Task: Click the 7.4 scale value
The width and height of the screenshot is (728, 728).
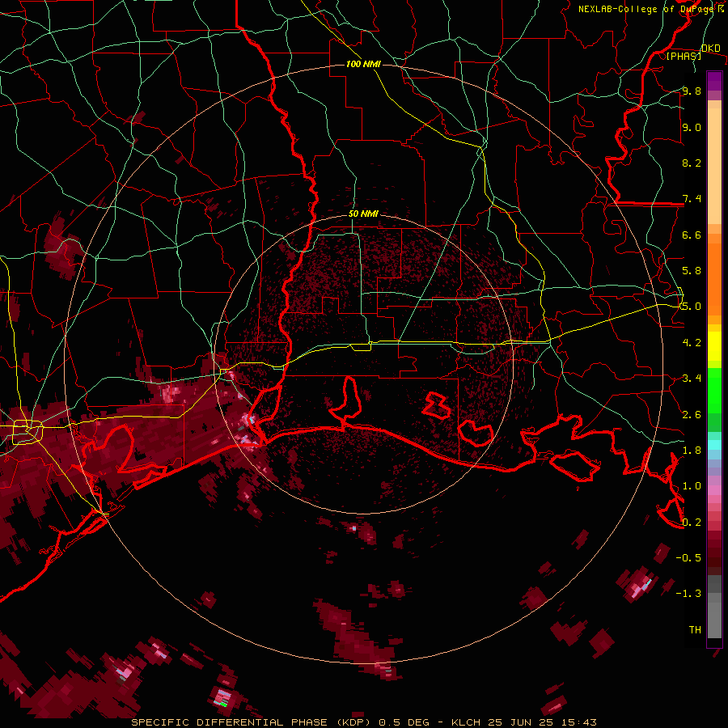Action: click(692, 199)
